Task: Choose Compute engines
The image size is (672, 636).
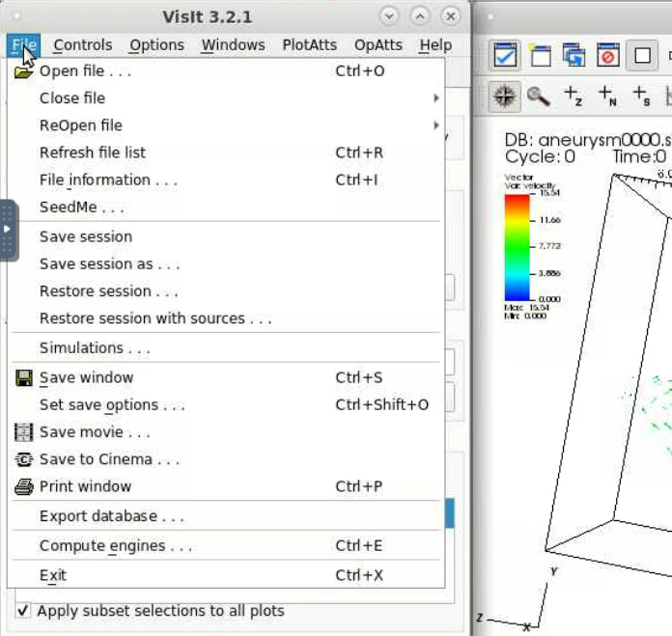Action: tap(226, 545)
